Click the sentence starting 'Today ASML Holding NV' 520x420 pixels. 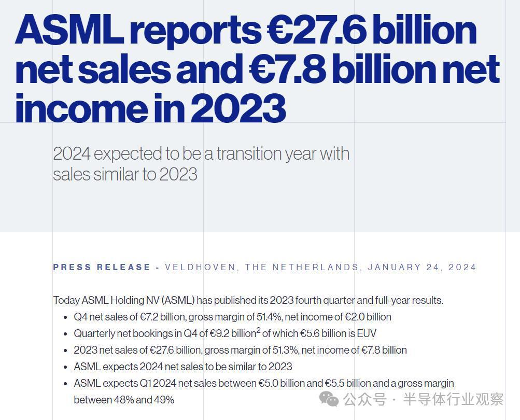click(248, 300)
